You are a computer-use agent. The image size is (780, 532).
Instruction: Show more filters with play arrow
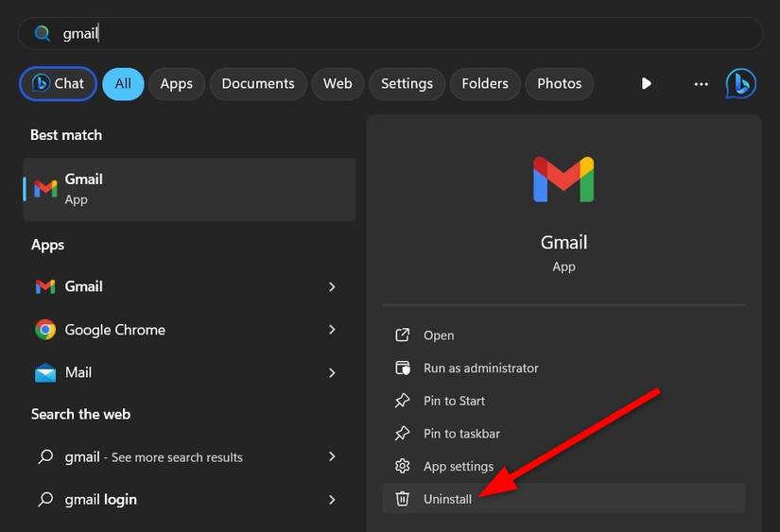point(647,83)
